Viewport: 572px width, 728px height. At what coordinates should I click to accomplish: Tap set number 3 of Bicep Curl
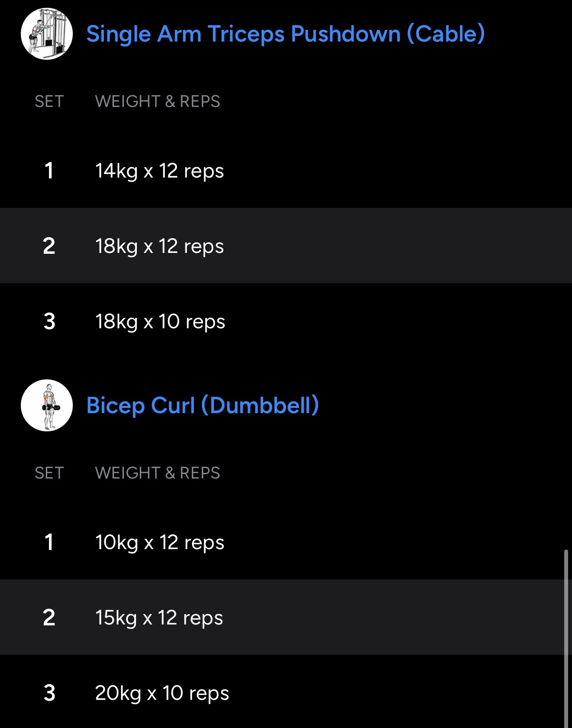49,693
